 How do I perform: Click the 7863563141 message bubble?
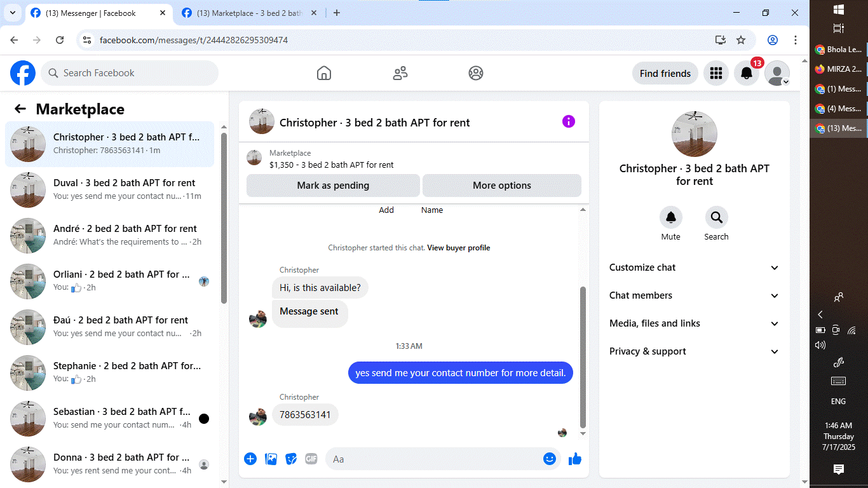point(306,415)
